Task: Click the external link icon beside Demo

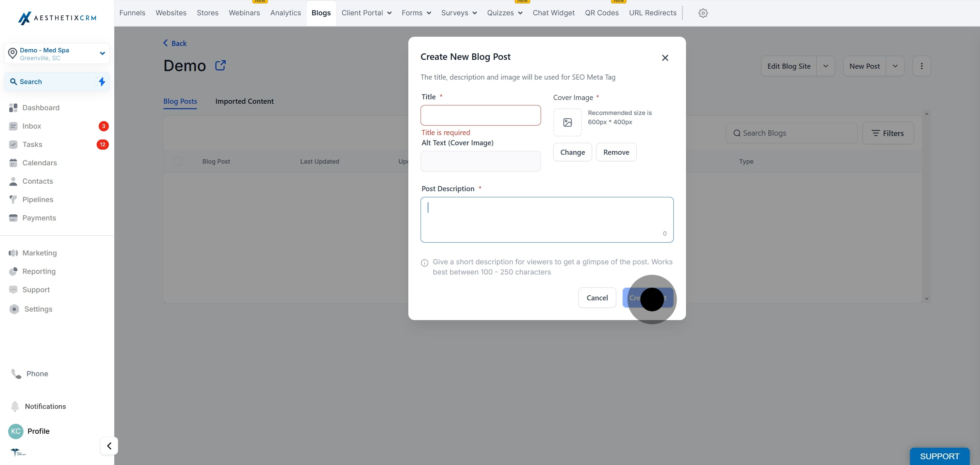Action: coord(220,65)
